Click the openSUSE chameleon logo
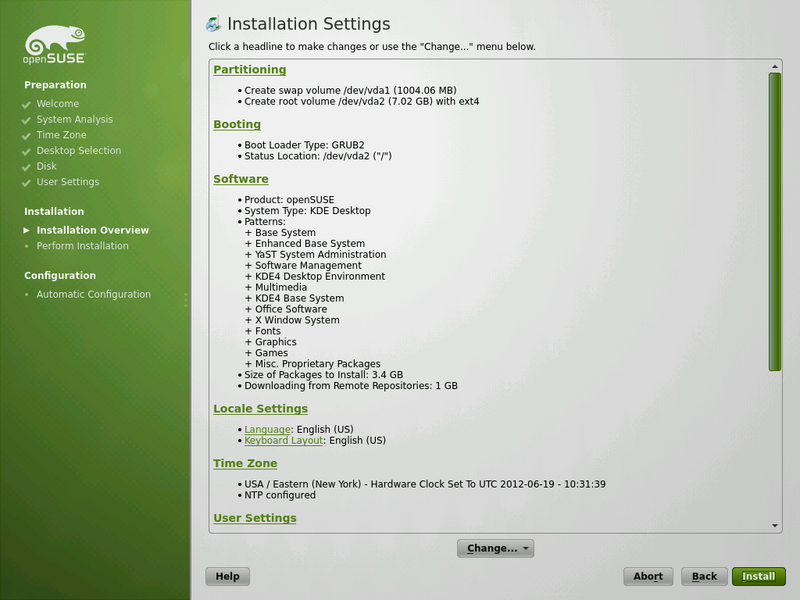The width and height of the screenshot is (800, 600). coord(55,45)
